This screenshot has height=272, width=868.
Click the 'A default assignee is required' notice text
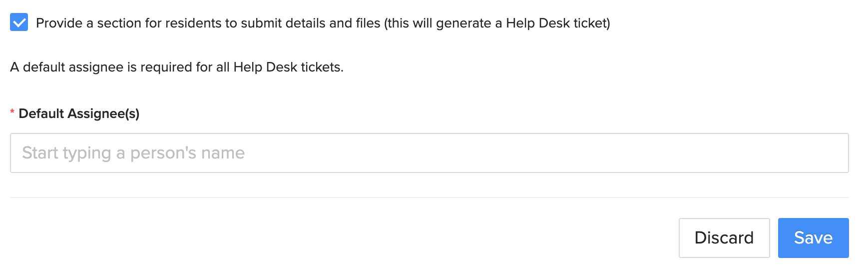pos(177,67)
